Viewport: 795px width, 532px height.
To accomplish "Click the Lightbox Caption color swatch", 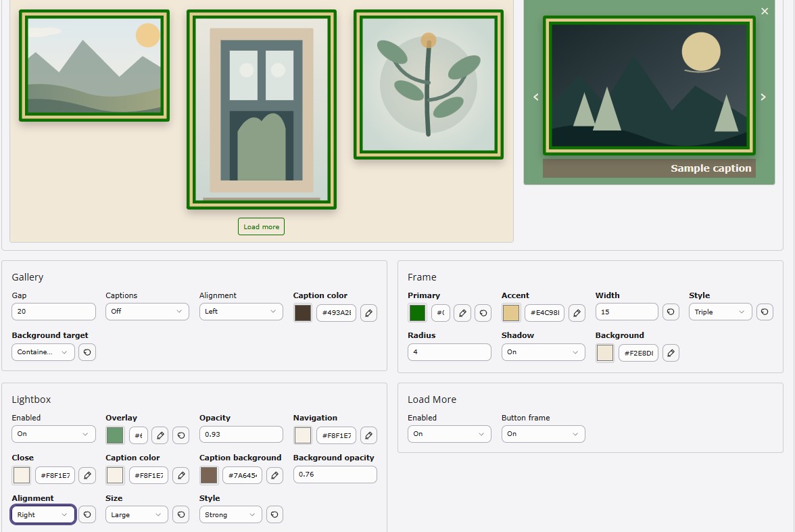I will coord(115,475).
